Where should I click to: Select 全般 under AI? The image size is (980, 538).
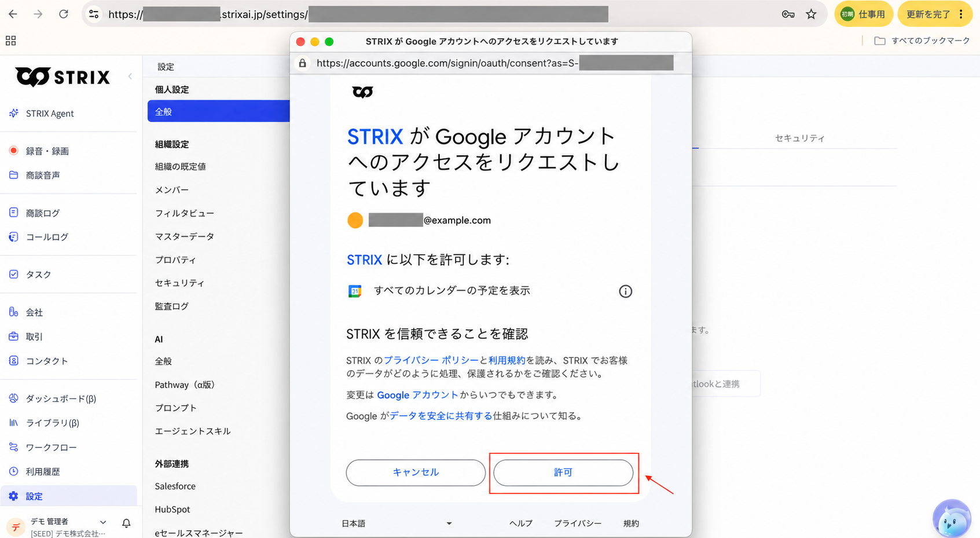coord(163,361)
